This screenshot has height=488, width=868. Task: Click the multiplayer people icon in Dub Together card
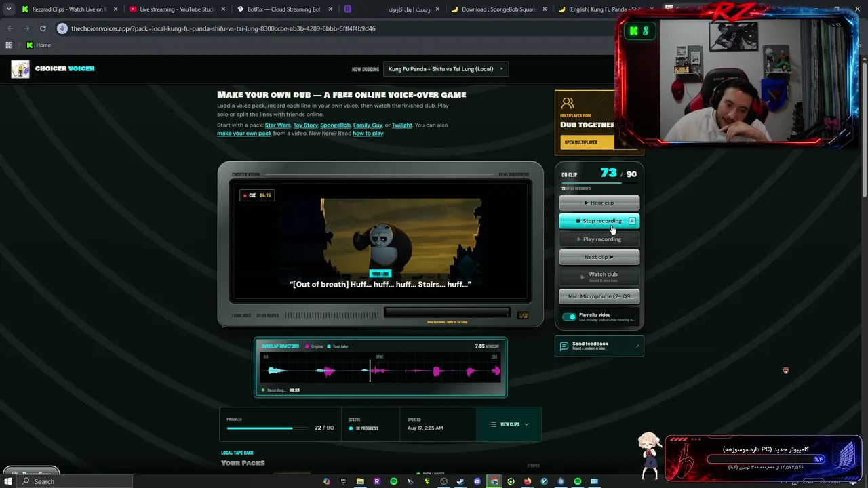[x=568, y=103]
